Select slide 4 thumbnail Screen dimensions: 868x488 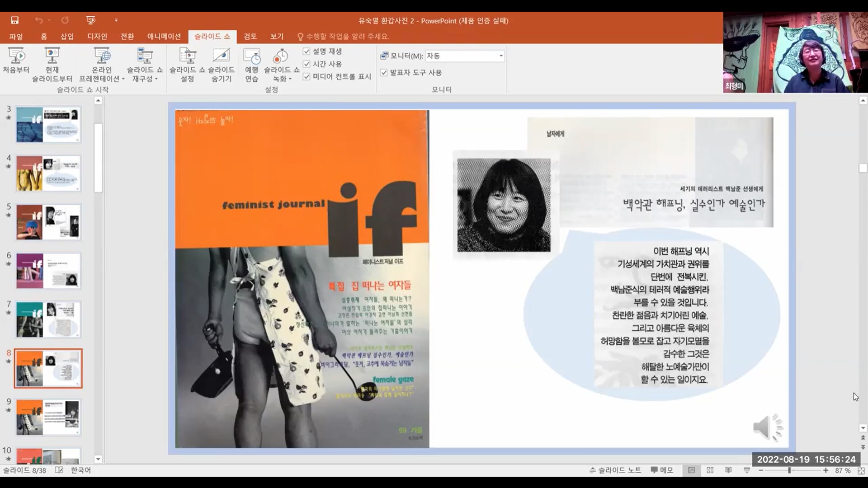pyautogui.click(x=48, y=174)
